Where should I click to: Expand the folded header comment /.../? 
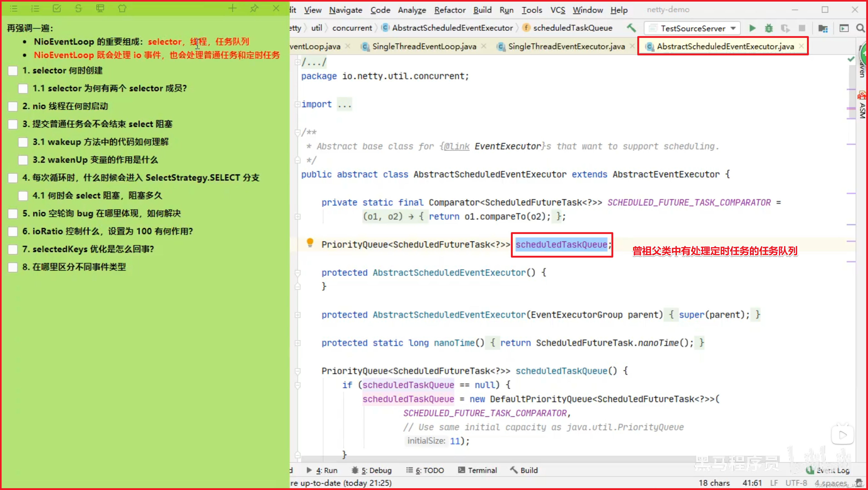(x=297, y=62)
